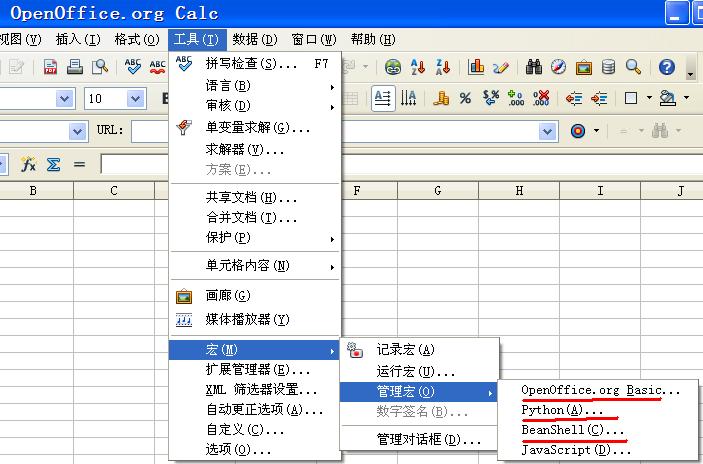
Task: Click Delete Decimal Place icon
Action: (541, 98)
